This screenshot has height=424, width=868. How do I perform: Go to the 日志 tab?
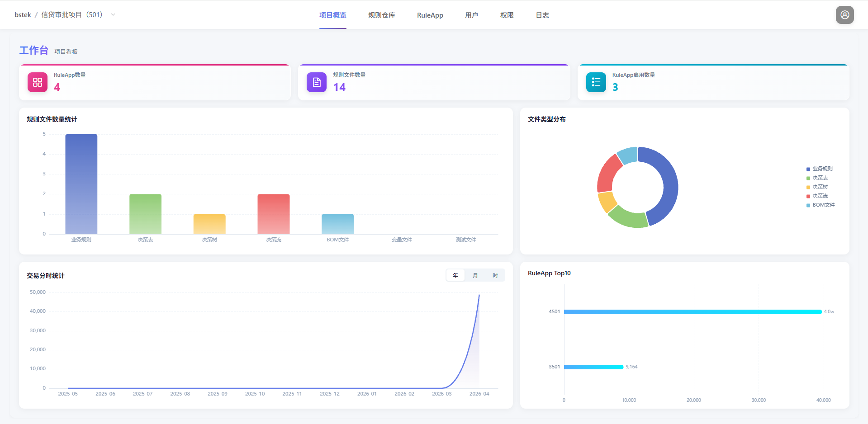click(542, 15)
